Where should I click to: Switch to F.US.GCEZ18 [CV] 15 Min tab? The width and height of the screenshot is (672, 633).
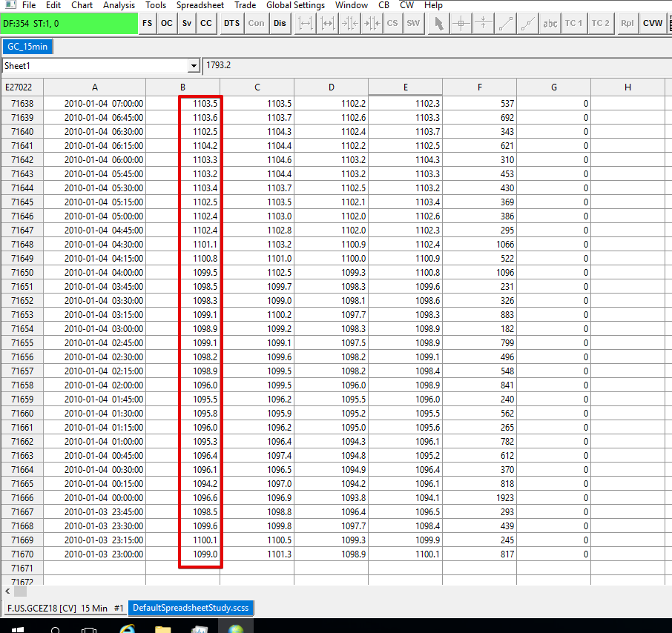click(65, 608)
